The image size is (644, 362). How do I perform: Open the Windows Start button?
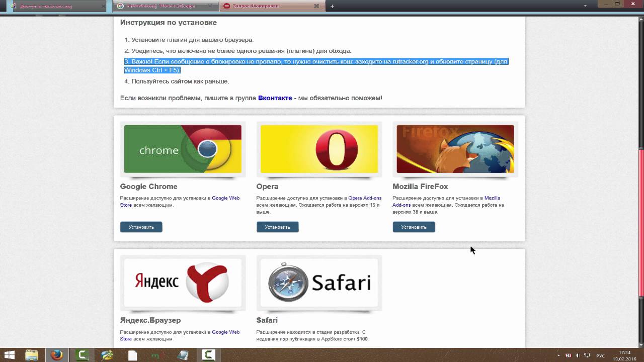click(10, 355)
